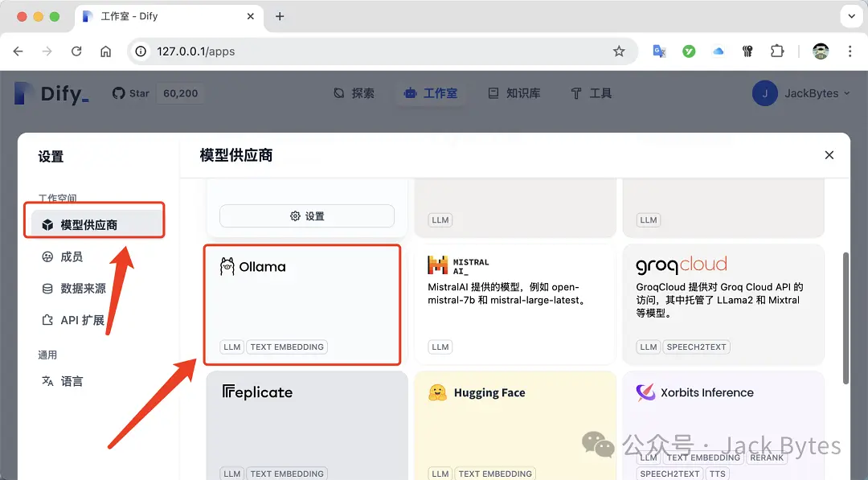The height and width of the screenshot is (480, 868).
Task: Click the Star count 60,200 link
Action: click(179, 92)
